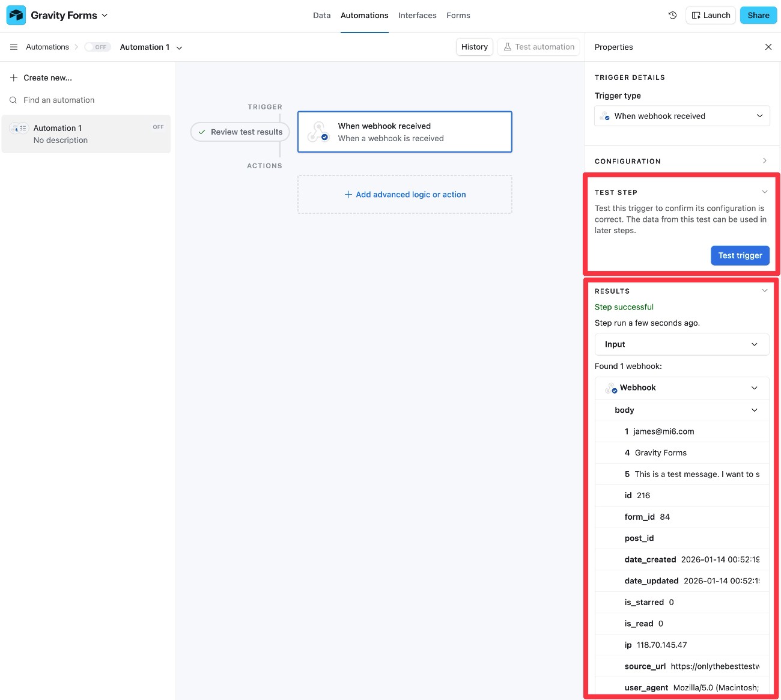
Task: Click the search icon beside Find an automation
Action: pyautogui.click(x=13, y=100)
